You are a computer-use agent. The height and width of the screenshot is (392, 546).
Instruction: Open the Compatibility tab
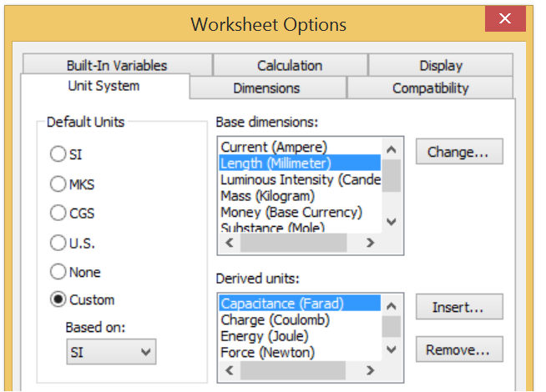431,88
